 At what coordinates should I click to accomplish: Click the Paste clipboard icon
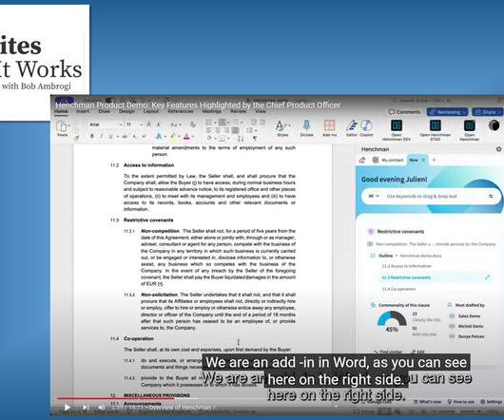tap(62, 125)
